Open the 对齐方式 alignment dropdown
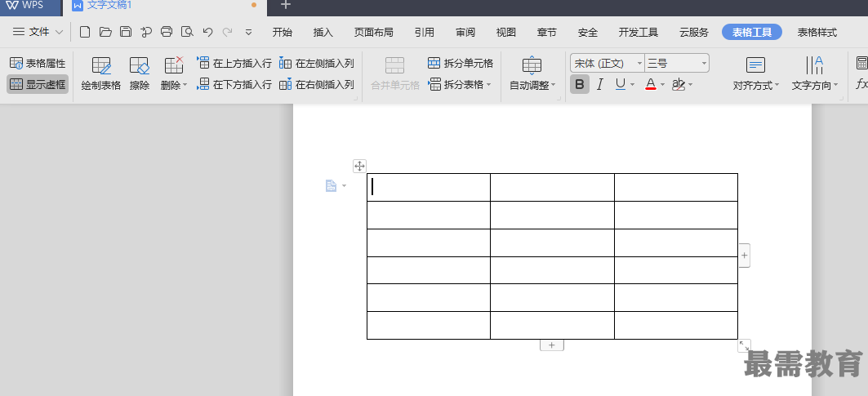Viewport: 868px width, 396px height. coord(755,73)
